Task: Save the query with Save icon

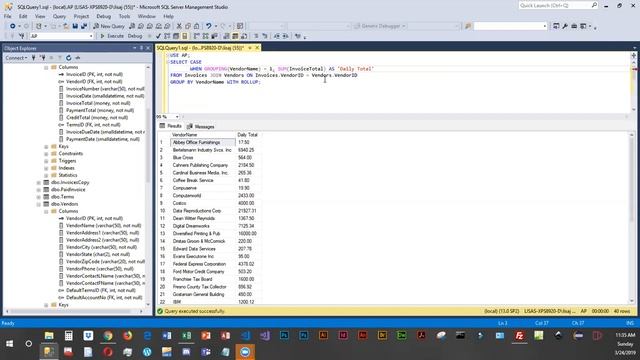Action: click(x=75, y=26)
